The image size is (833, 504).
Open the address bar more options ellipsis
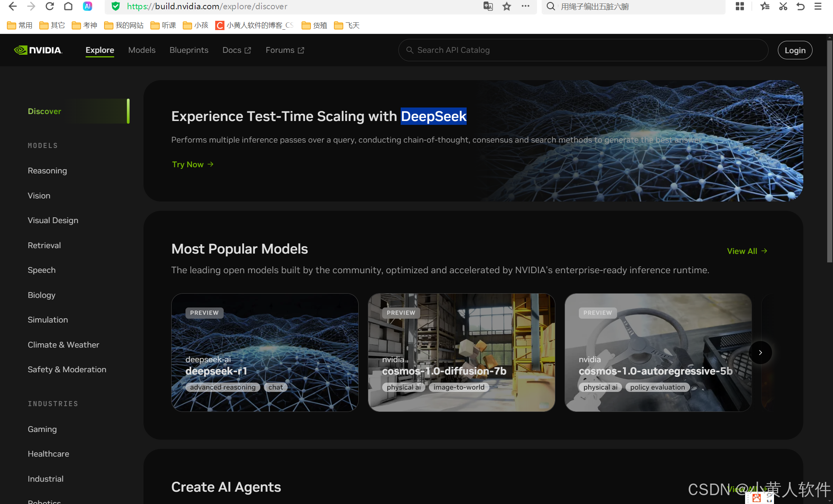[525, 6]
